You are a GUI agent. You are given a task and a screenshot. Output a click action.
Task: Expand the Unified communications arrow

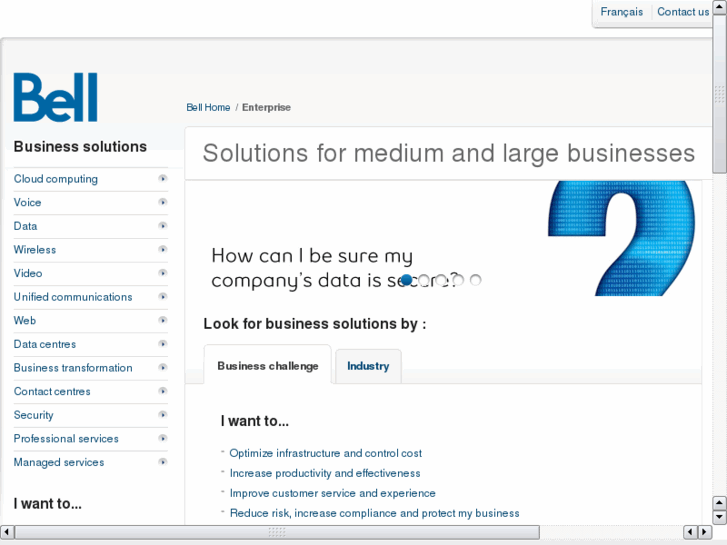(x=163, y=297)
